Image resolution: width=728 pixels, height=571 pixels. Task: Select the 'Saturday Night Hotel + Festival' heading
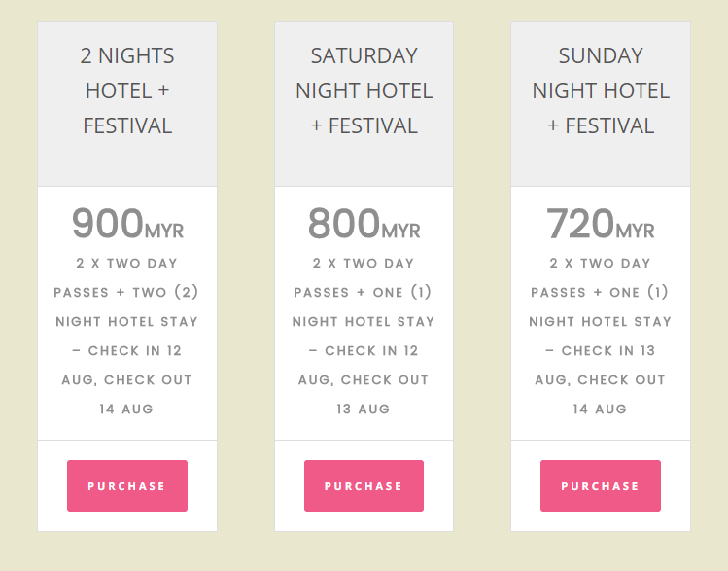pos(364,90)
